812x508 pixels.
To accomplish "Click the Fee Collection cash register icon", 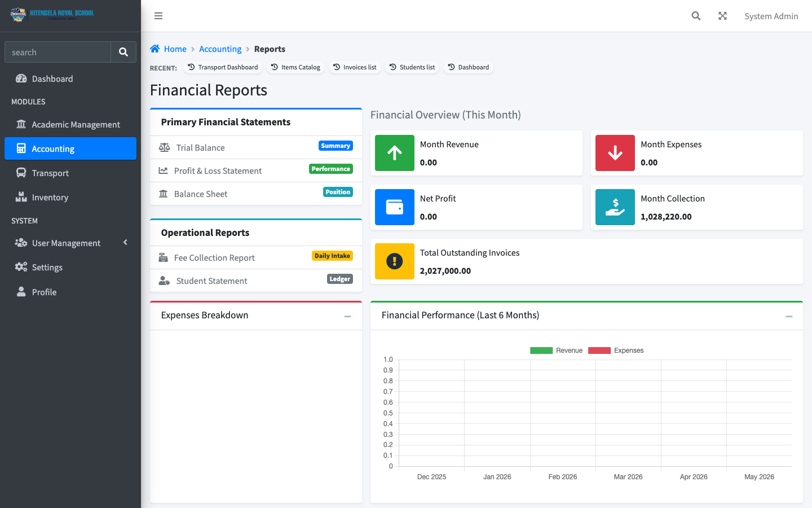I will pyautogui.click(x=163, y=257).
